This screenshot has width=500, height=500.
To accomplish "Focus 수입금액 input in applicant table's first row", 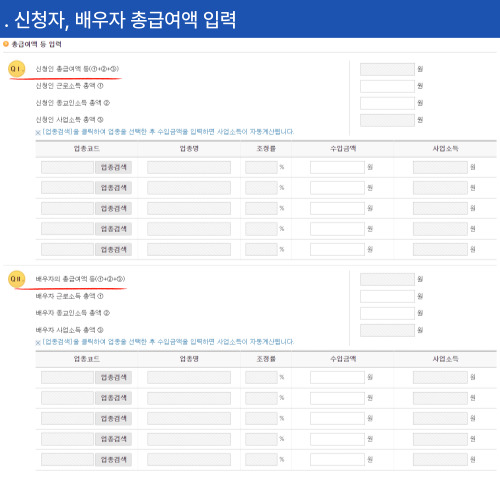I will click(337, 167).
